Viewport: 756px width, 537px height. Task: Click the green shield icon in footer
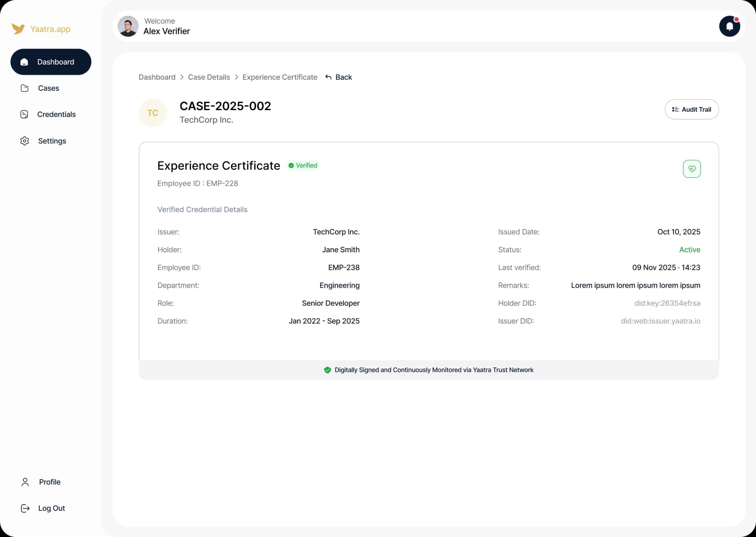tap(327, 370)
